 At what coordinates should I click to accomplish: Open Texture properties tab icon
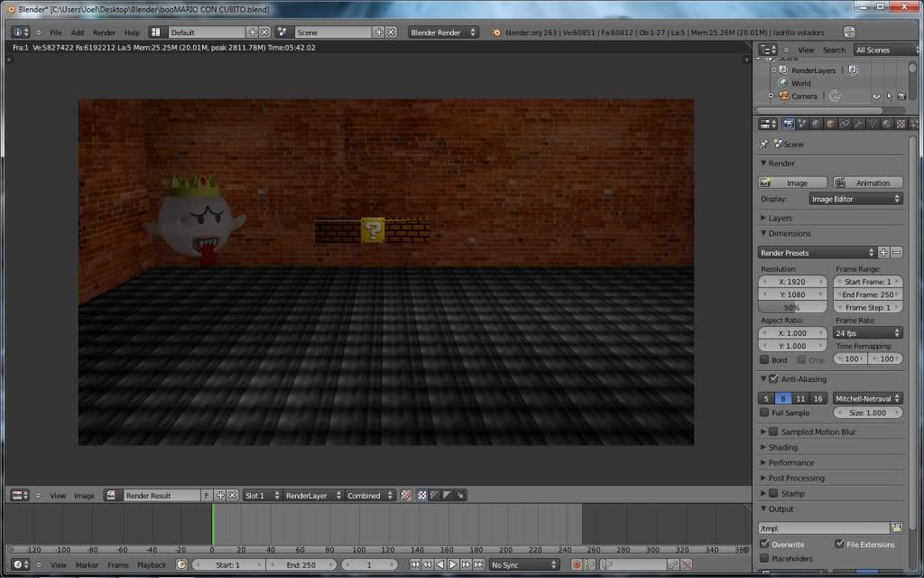coord(901,124)
